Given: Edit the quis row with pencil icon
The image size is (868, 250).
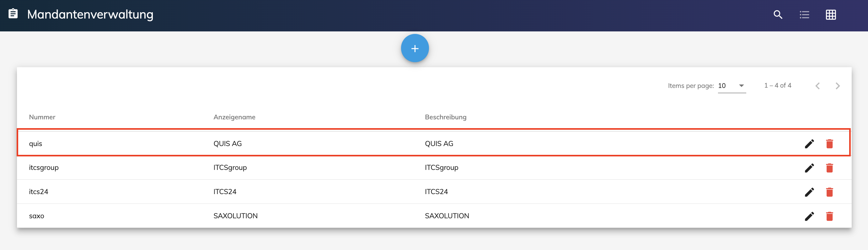Looking at the screenshot, I should coord(809,144).
